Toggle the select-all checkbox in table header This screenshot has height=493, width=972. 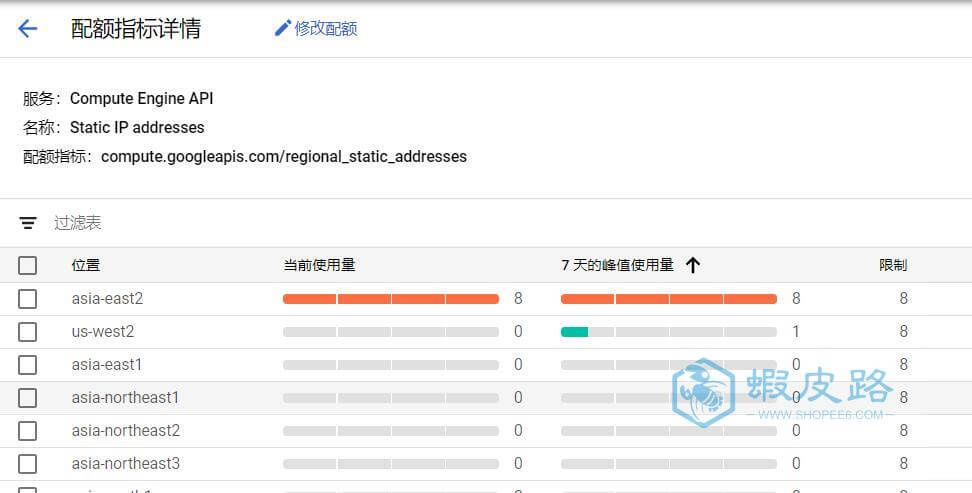point(27,265)
